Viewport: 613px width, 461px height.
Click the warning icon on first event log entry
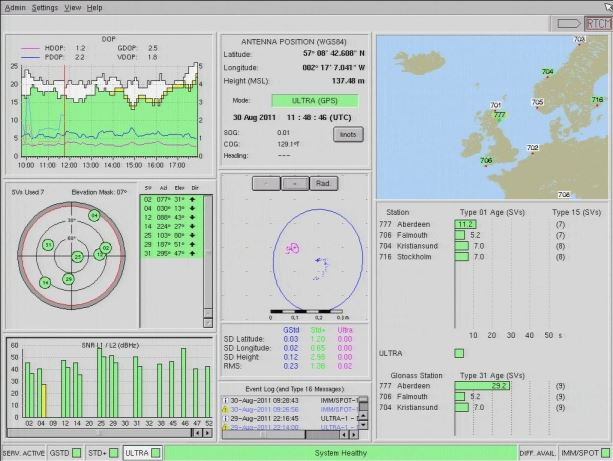(x=225, y=399)
